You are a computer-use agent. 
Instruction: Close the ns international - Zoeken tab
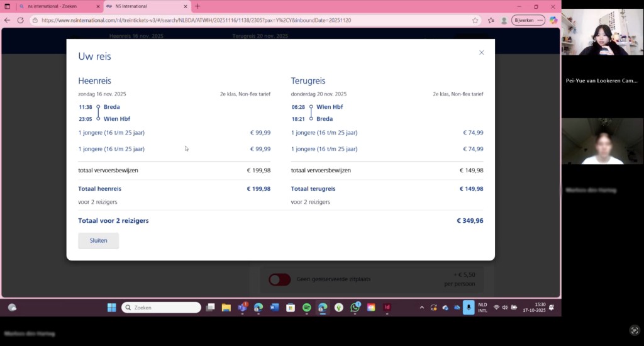coord(97,6)
